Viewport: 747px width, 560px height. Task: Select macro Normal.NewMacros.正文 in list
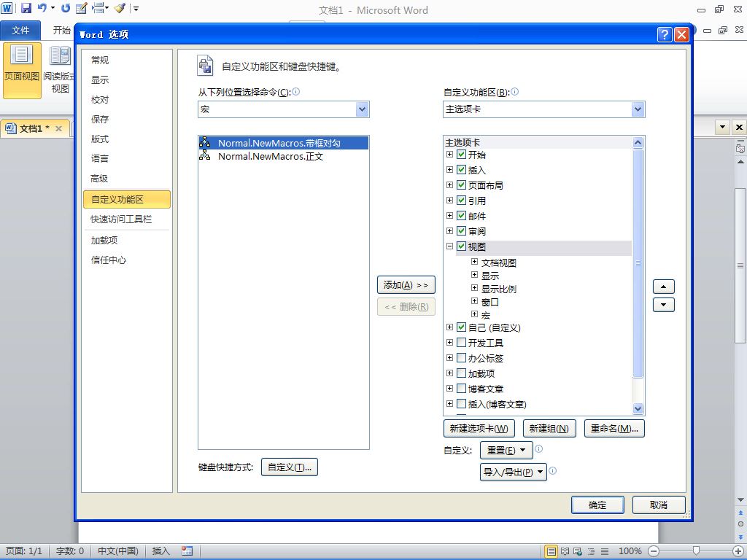coord(283,156)
